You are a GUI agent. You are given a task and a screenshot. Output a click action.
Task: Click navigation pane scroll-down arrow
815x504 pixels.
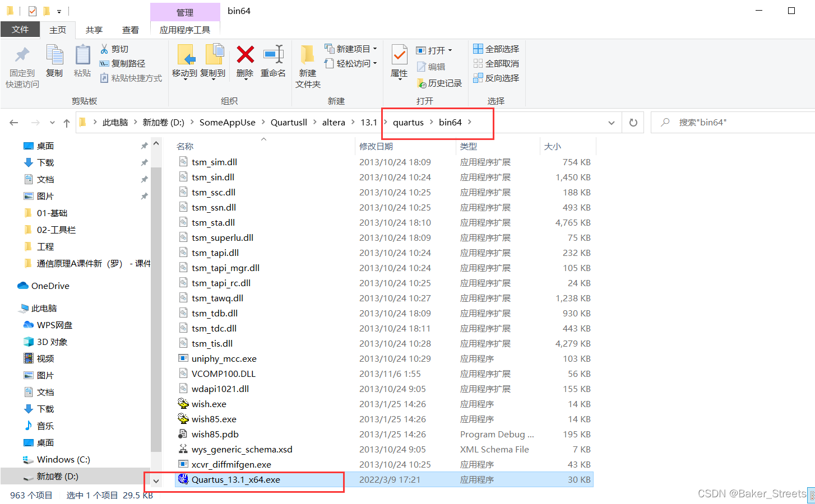click(156, 480)
